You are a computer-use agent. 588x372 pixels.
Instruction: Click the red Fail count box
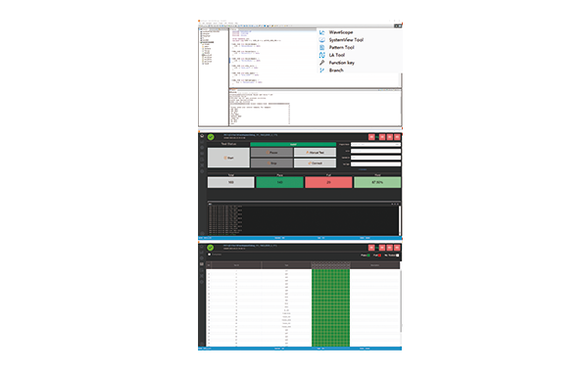click(x=328, y=182)
